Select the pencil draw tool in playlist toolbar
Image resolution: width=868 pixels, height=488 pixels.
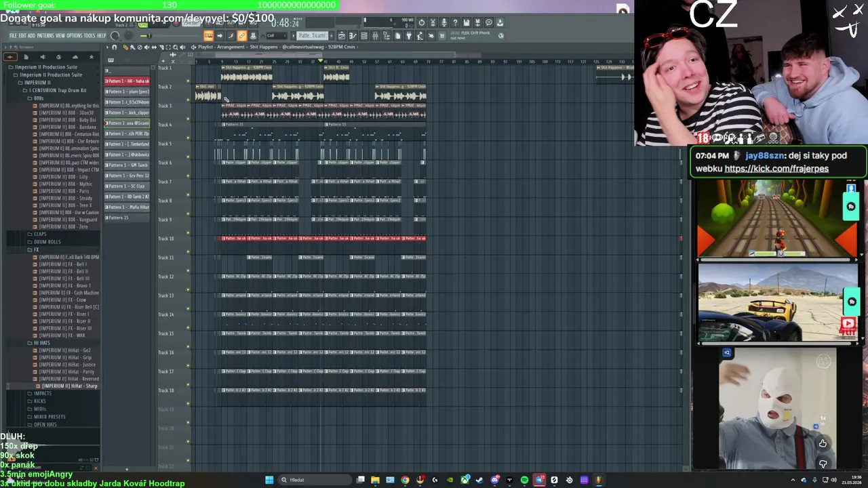pos(125,47)
